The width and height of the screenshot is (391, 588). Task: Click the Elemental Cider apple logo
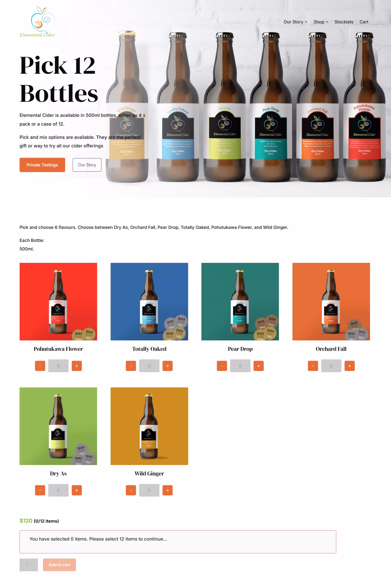coord(37,21)
